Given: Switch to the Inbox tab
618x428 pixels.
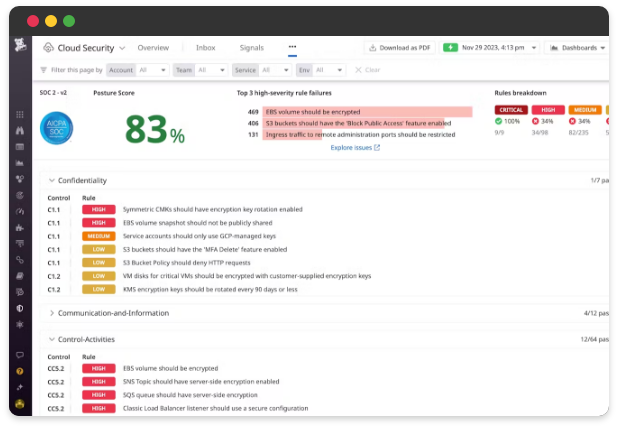Looking at the screenshot, I should [205, 47].
